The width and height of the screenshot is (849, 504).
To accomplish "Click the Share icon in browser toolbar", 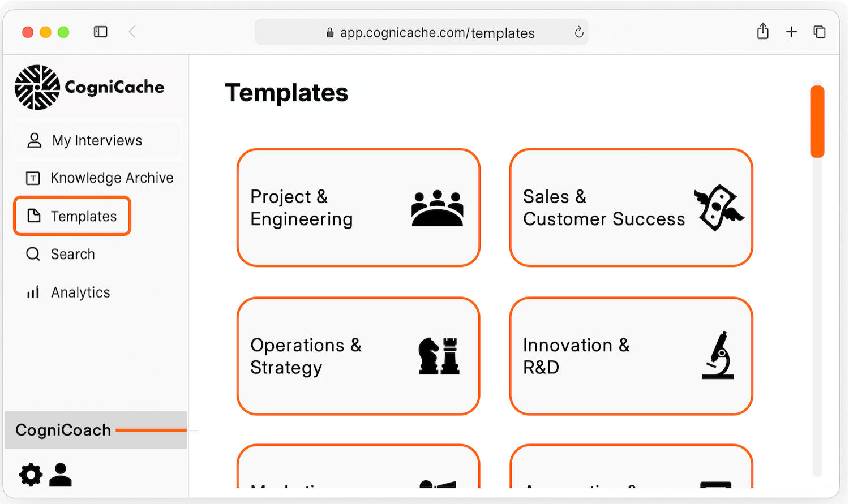I will (762, 32).
